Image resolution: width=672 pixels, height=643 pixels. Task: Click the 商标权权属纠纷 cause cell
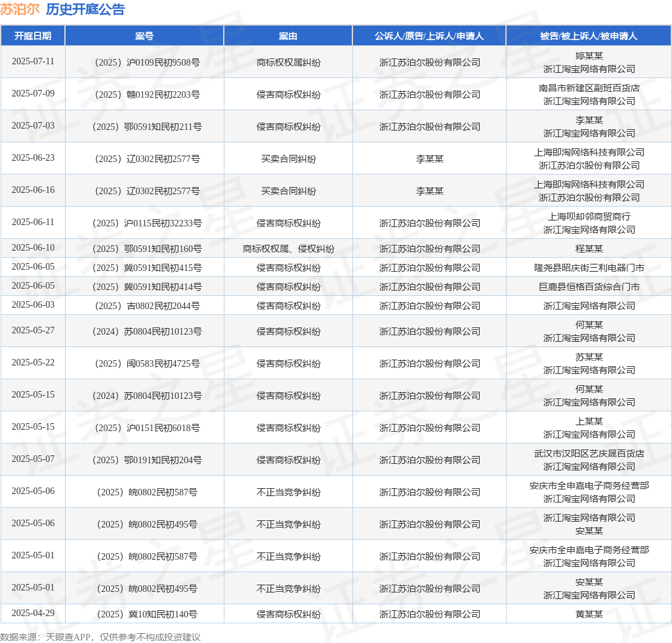[x=289, y=62]
